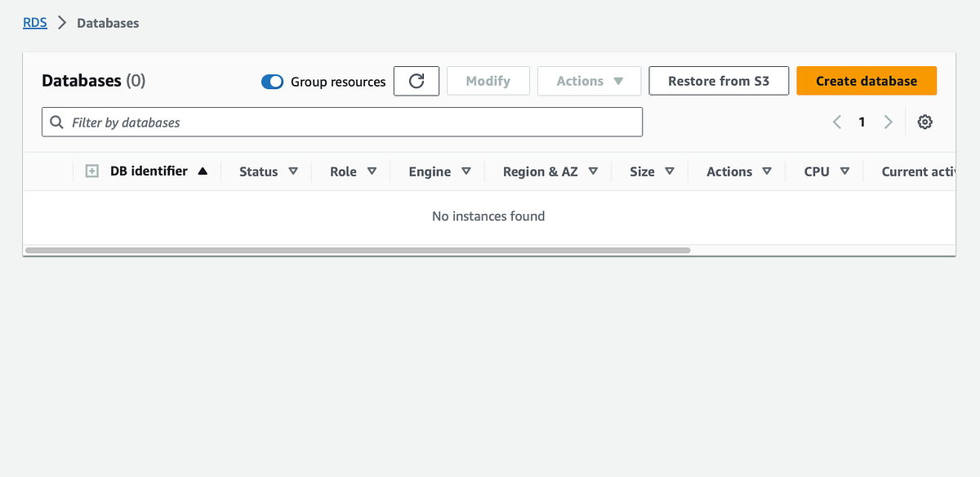Click the Restore from S3 button
The image size is (980, 477).
pos(718,81)
